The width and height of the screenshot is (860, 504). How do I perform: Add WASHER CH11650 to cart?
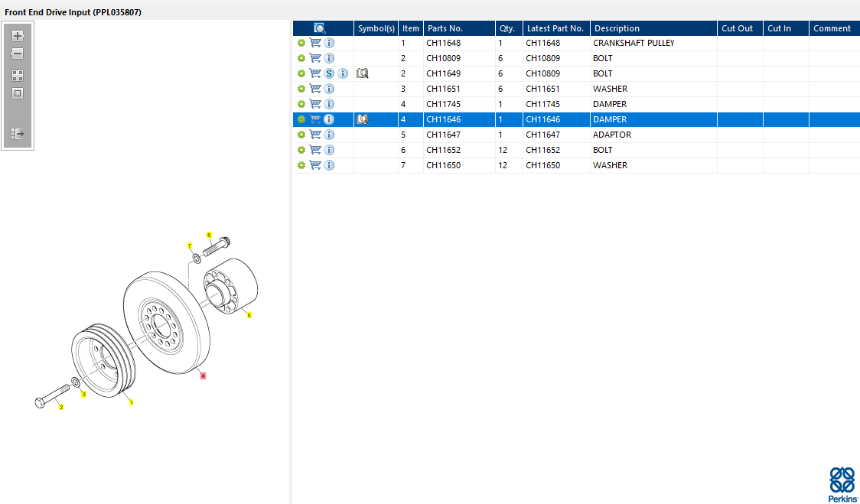click(x=315, y=166)
